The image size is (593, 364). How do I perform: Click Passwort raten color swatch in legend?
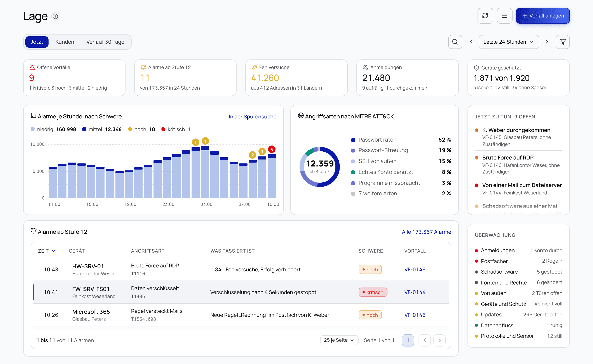tap(353, 140)
